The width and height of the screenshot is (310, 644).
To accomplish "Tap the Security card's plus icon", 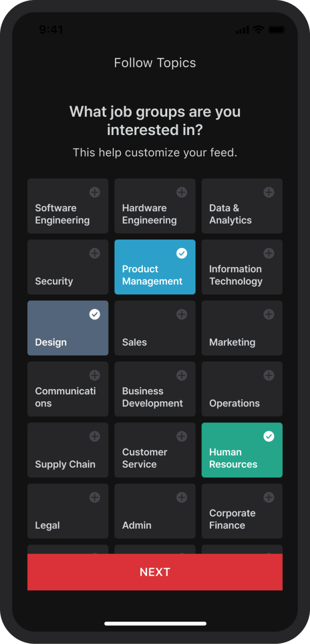I will click(x=94, y=254).
